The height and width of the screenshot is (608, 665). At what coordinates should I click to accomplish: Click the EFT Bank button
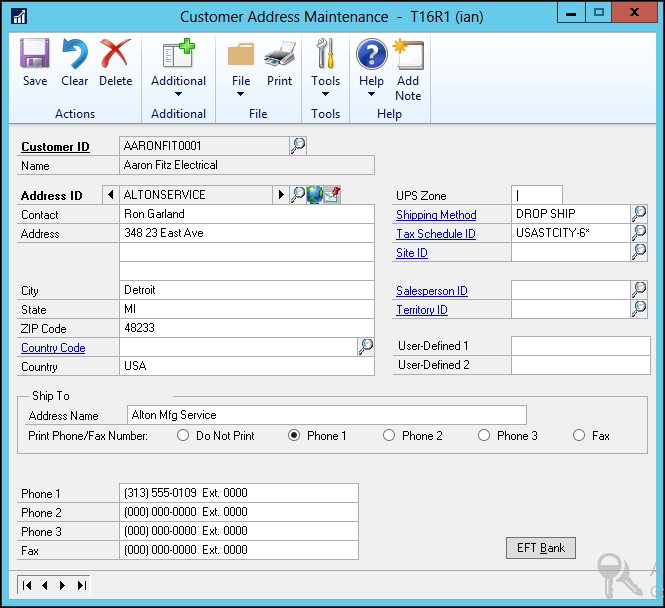tap(541, 548)
